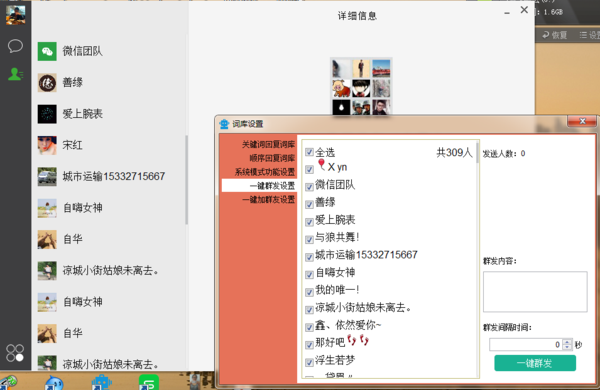This screenshot has height=390, width=600.
Task: Click the 恢复 button in background window
Action: 555,35
